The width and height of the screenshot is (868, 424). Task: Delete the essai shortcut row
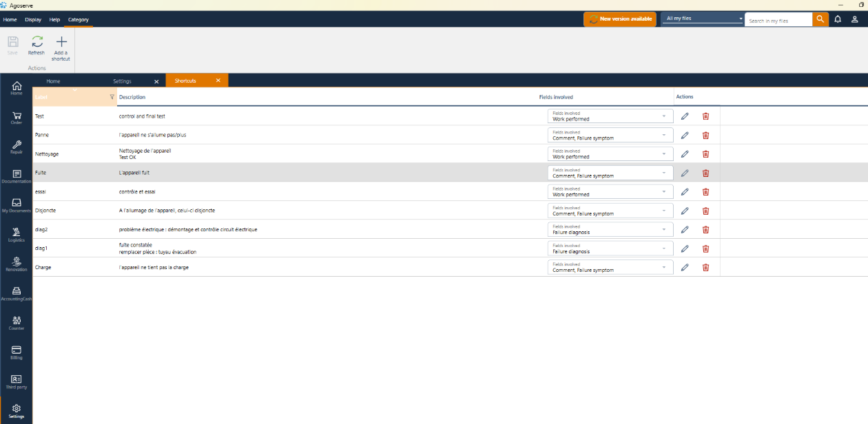705,191
